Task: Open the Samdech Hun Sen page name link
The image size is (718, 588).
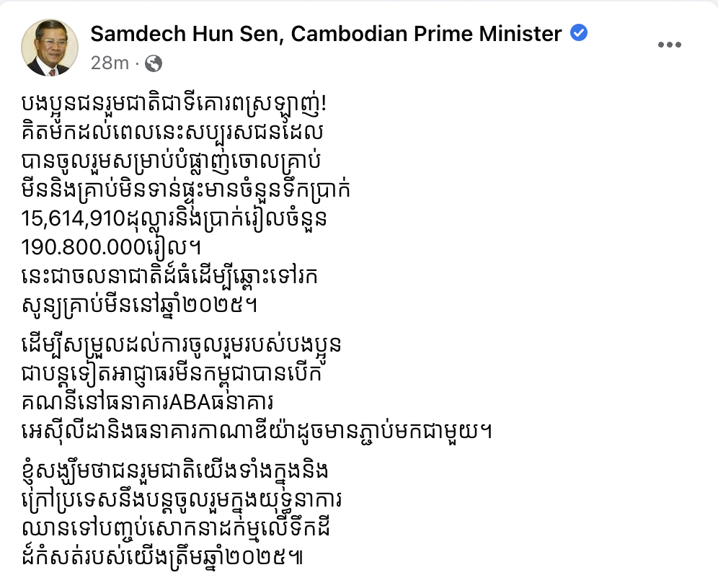Action: coord(326,33)
